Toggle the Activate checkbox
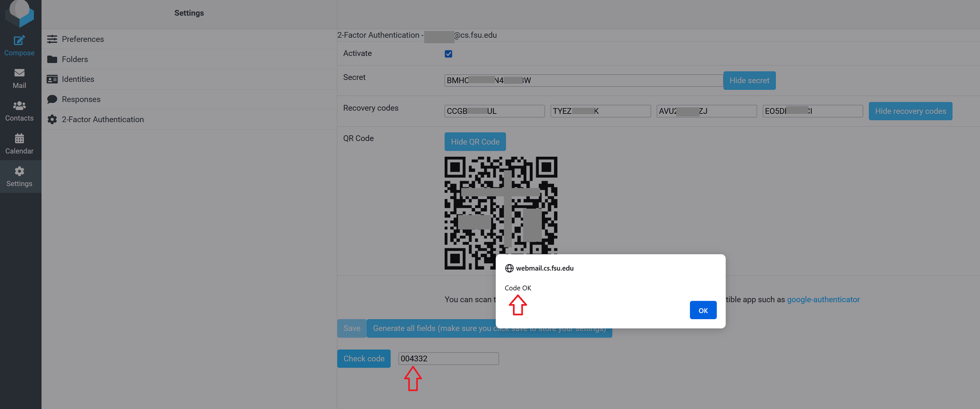This screenshot has height=409, width=980. [449, 54]
